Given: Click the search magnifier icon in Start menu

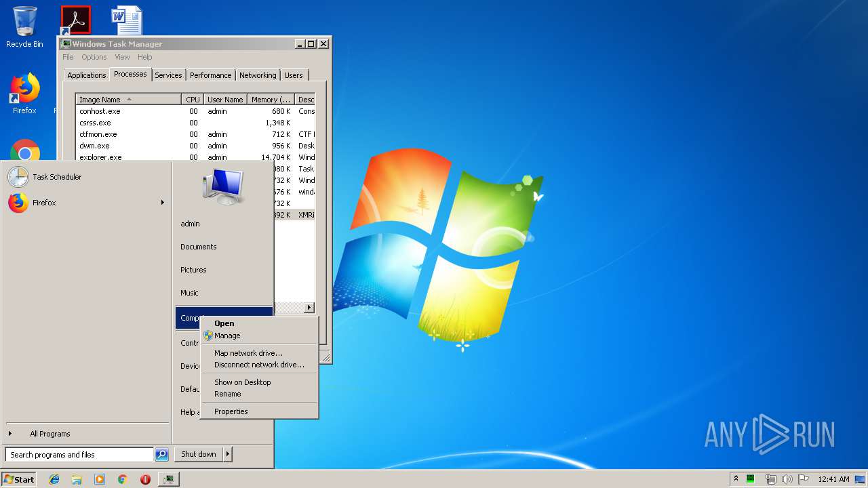Looking at the screenshot, I should (x=161, y=455).
